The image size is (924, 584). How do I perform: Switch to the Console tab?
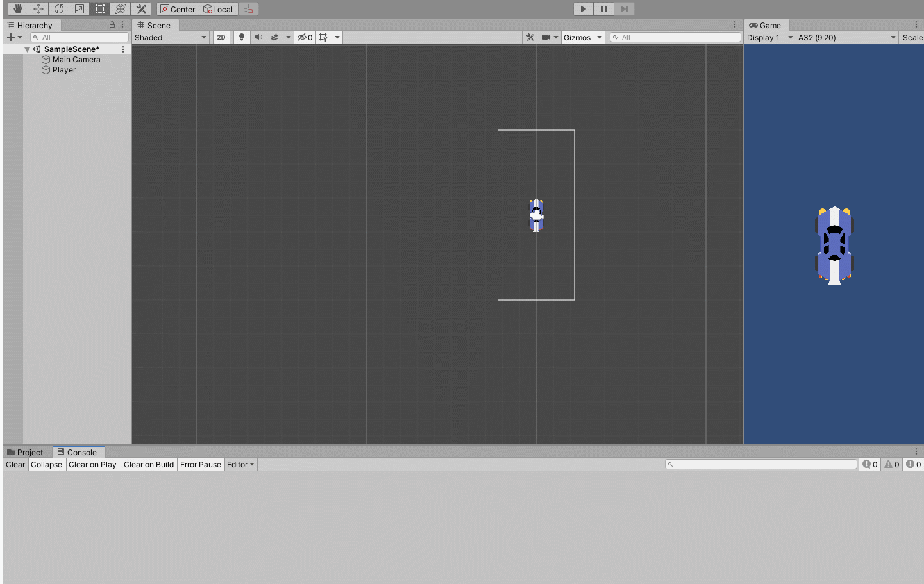[x=78, y=452]
